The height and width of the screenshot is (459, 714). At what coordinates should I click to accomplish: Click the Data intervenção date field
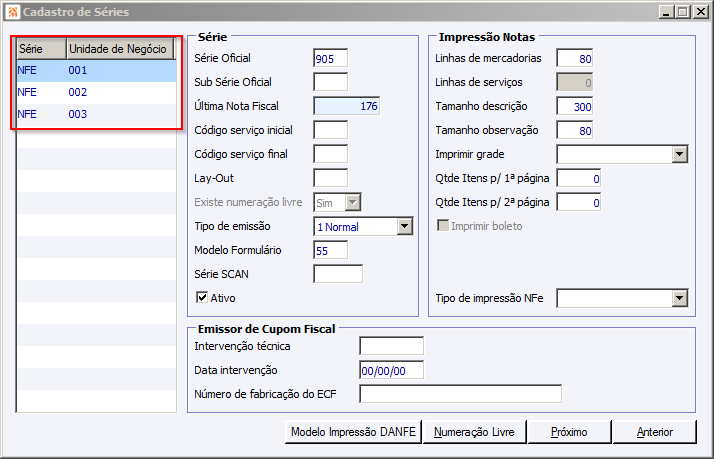tap(391, 370)
